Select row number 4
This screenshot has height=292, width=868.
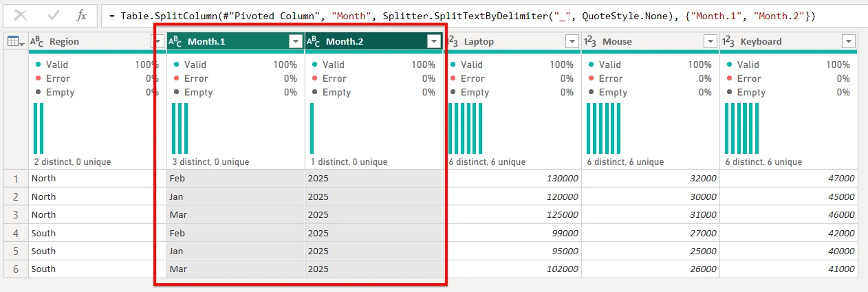(x=16, y=233)
